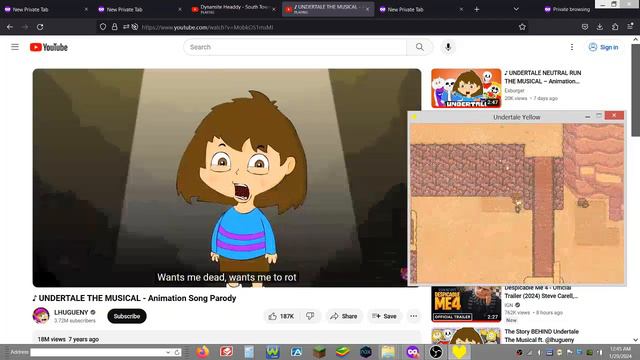Open private Firefox mask taskbar icon
The height and width of the screenshot is (360, 640).
pyautogui.click(x=412, y=352)
